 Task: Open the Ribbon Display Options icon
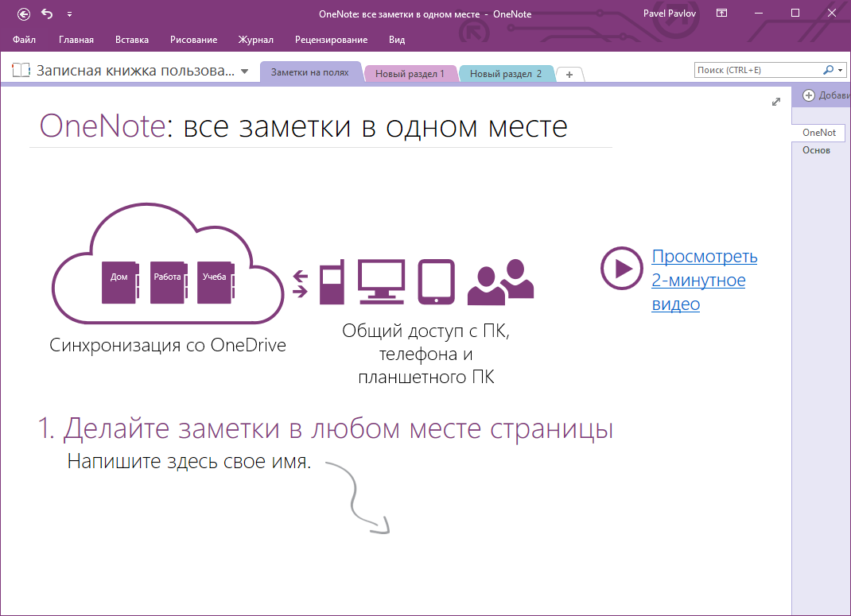point(721,13)
